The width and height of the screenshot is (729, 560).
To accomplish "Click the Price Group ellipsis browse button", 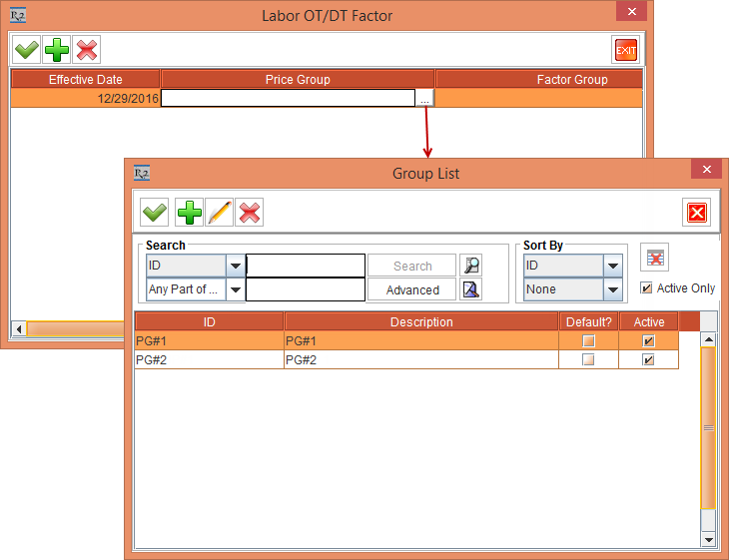I will point(425,98).
